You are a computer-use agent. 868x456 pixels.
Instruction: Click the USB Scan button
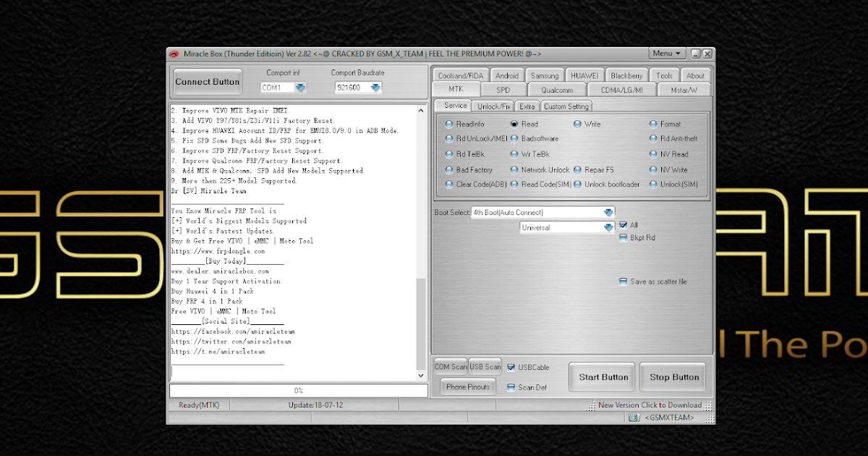[x=485, y=367]
